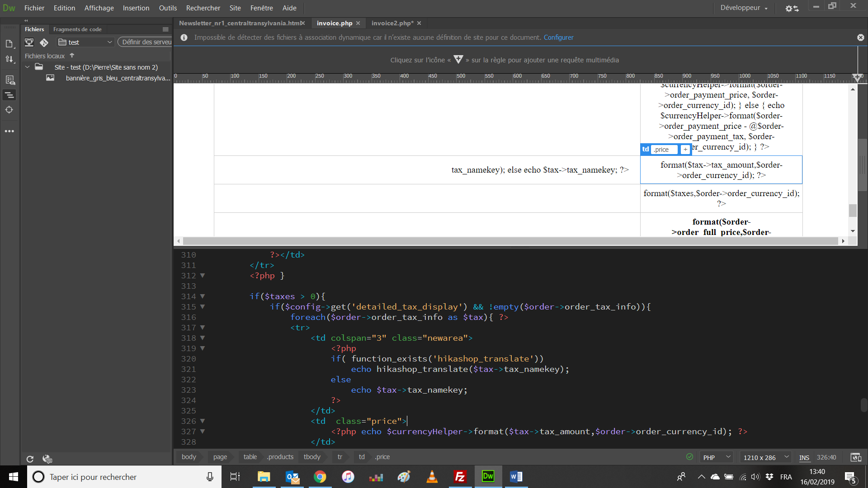
Task: Toggle the INS insert mode indicator
Action: tap(804, 457)
